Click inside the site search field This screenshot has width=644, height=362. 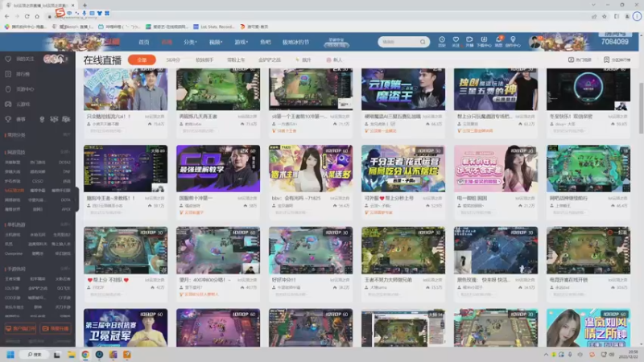(399, 42)
